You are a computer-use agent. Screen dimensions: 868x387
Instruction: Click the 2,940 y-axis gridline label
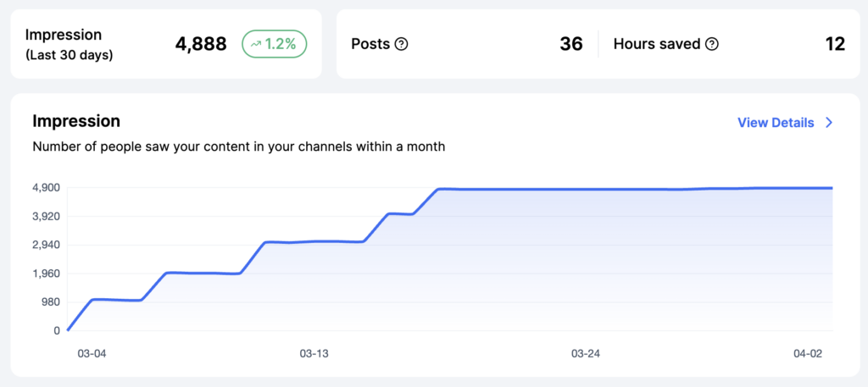coord(46,245)
